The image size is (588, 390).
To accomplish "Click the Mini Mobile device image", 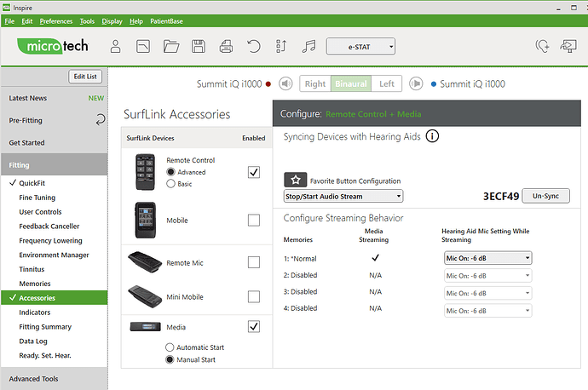I will [x=145, y=296].
